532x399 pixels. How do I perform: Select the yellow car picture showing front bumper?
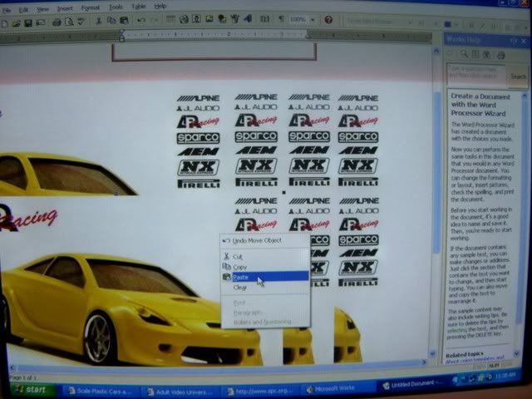coord(130,309)
